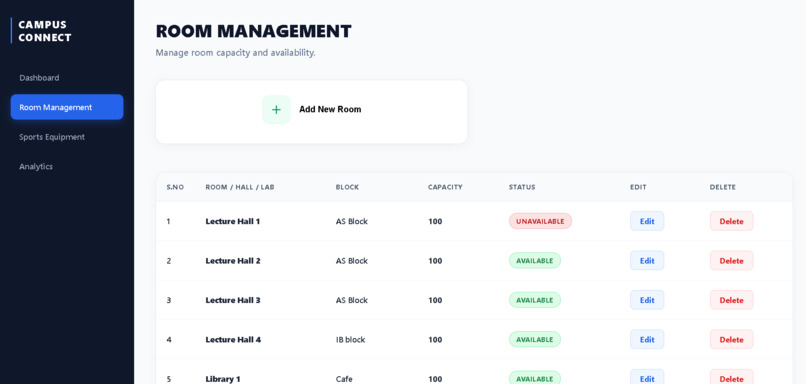Click the ROOM / HALL / LAB column header
The width and height of the screenshot is (806, 384).
pyautogui.click(x=240, y=187)
